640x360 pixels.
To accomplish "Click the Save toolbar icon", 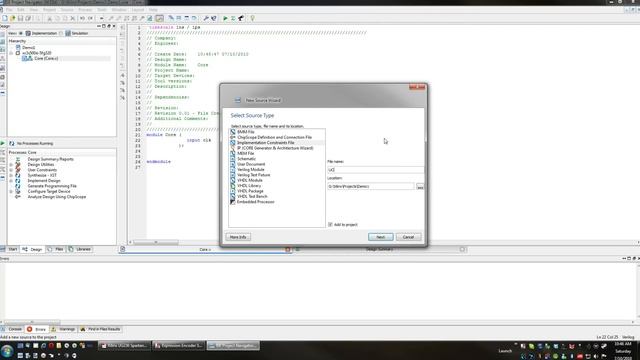I will click(20, 18).
